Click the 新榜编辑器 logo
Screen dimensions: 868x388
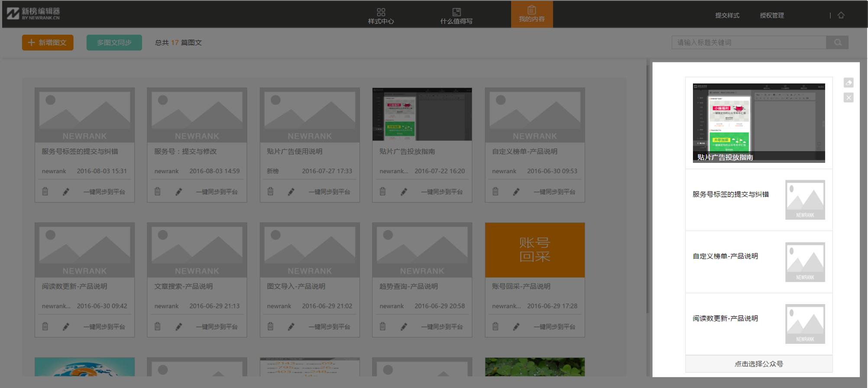(34, 14)
